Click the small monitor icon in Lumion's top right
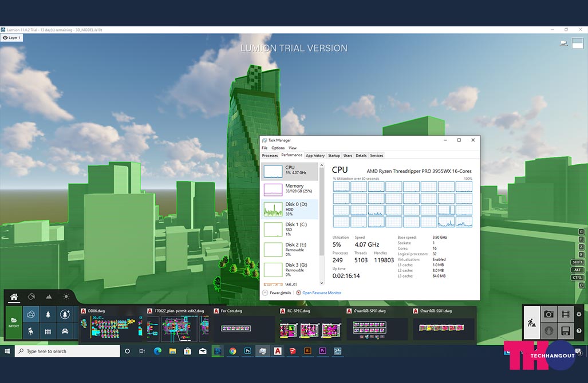Screen dimensions: 588x383 coord(563,44)
